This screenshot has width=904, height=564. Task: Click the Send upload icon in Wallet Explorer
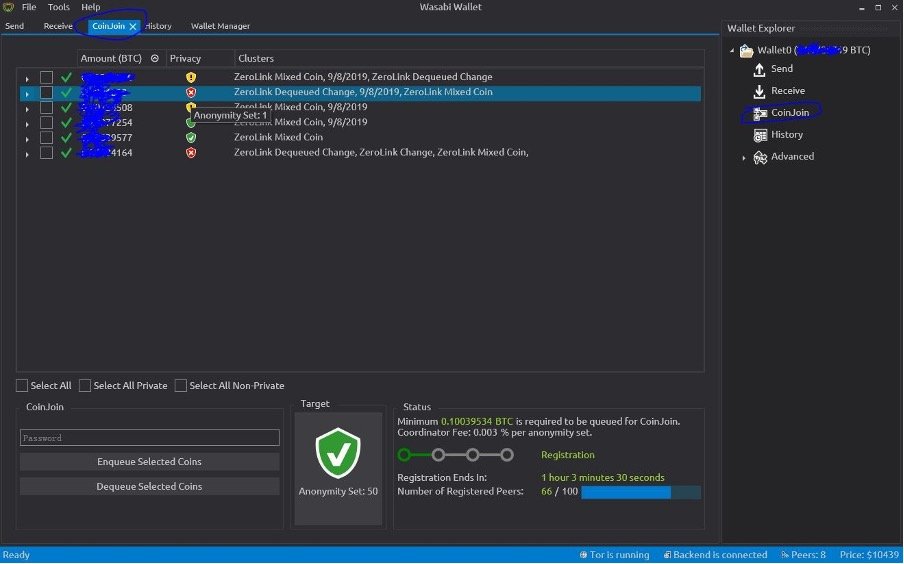759,69
